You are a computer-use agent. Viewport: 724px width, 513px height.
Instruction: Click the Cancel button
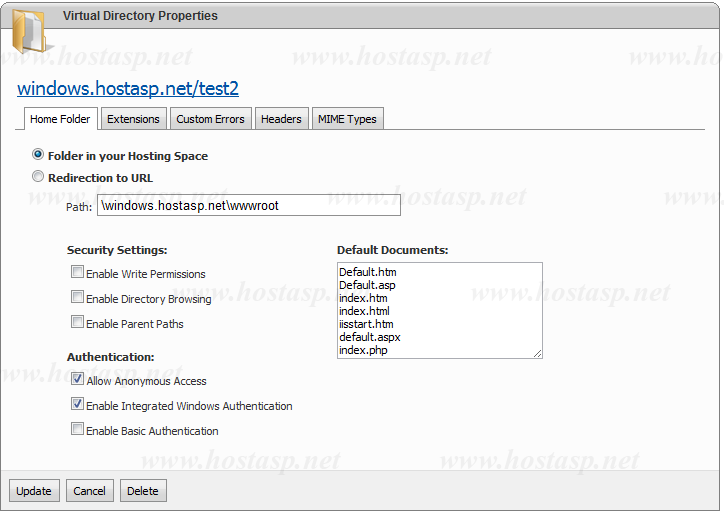click(89, 491)
